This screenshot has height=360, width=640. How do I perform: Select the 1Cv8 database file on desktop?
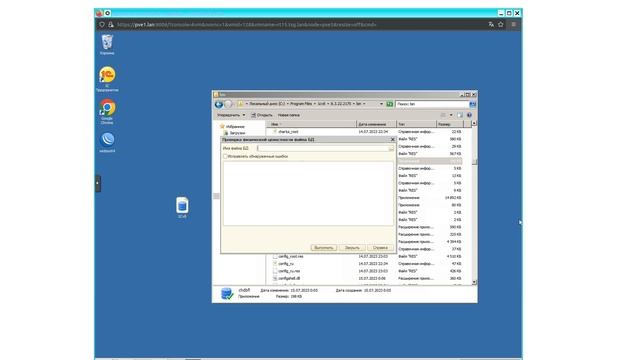pyautogui.click(x=182, y=207)
